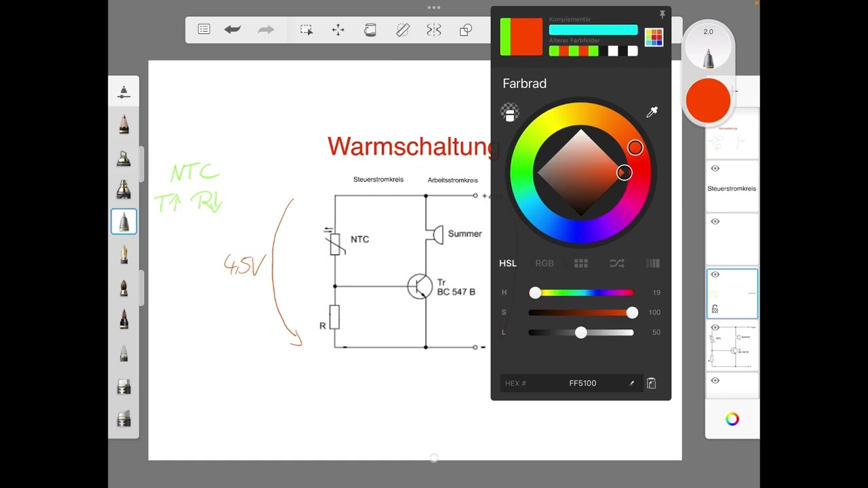The image size is (868, 488).
Task: Select the previous green color strip
Action: pos(505,37)
